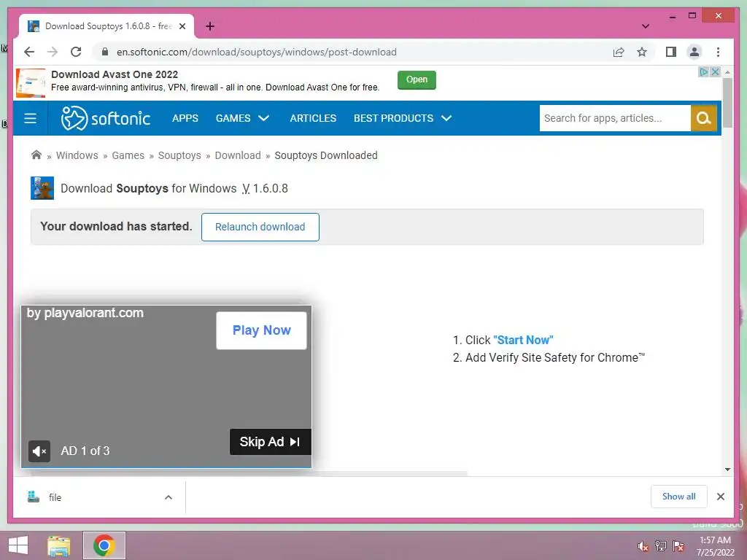The height and width of the screenshot is (560, 747).
Task: Open a new browser tab
Action: click(x=210, y=26)
